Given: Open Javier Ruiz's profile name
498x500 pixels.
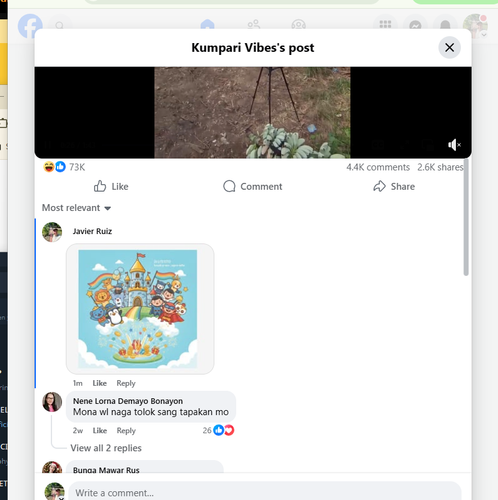Looking at the screenshot, I should 92,231.
